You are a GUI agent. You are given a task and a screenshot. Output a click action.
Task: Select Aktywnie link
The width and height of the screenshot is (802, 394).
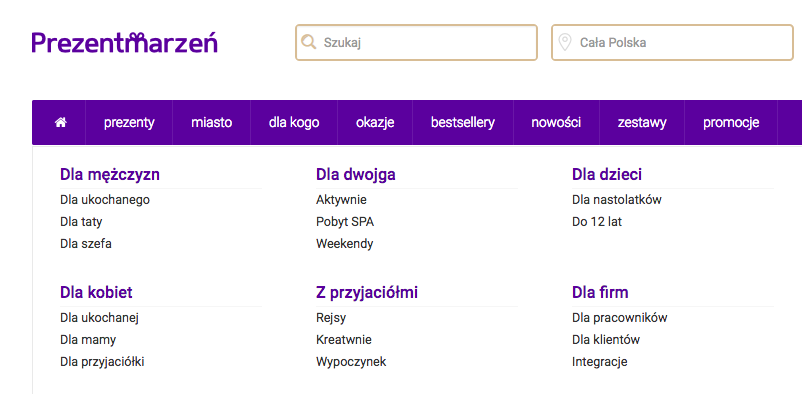tap(341, 200)
